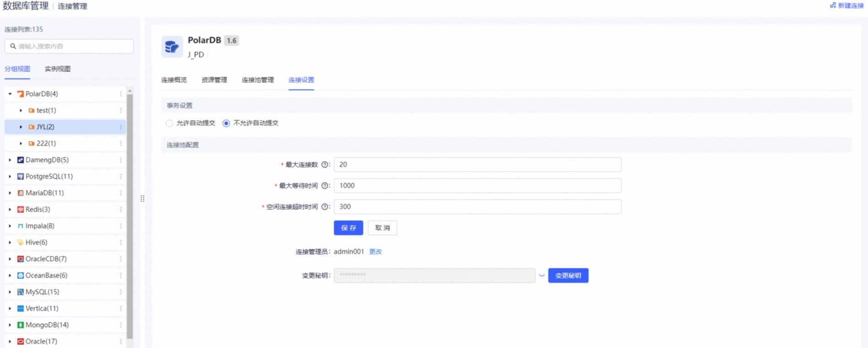
Task: Switch to 连接概览 tab
Action: click(174, 80)
